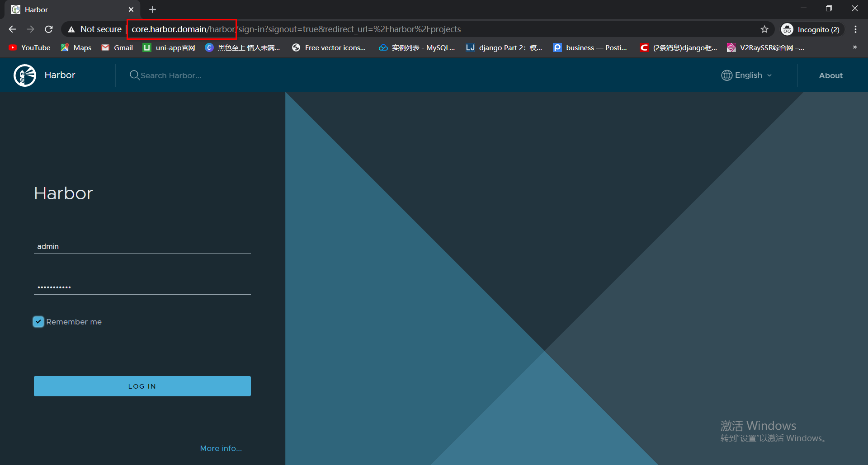Screen dimensions: 868x465
Task: Focus the password field
Action: (x=142, y=287)
